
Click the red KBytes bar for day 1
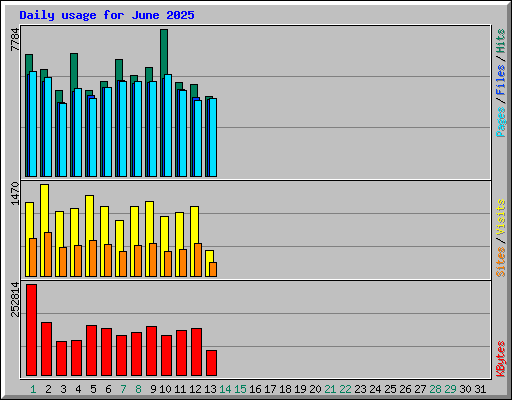click(31, 330)
